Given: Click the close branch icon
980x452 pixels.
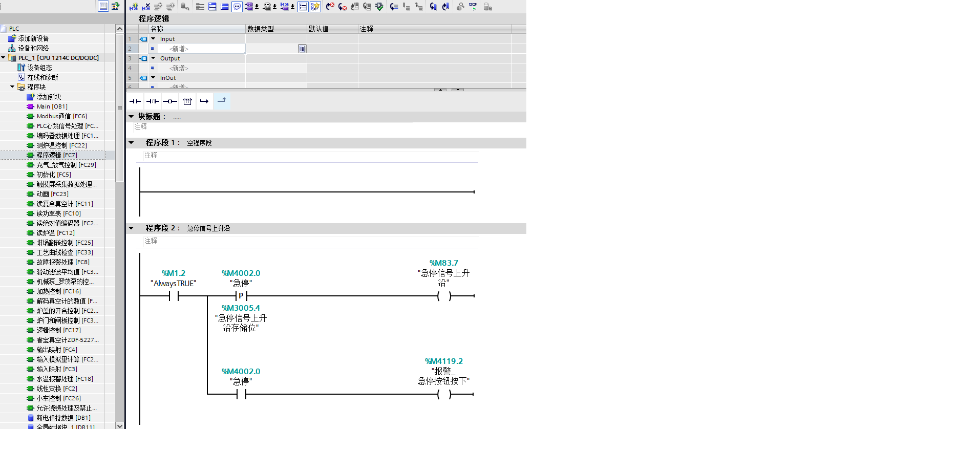Looking at the screenshot, I should click(x=222, y=101).
